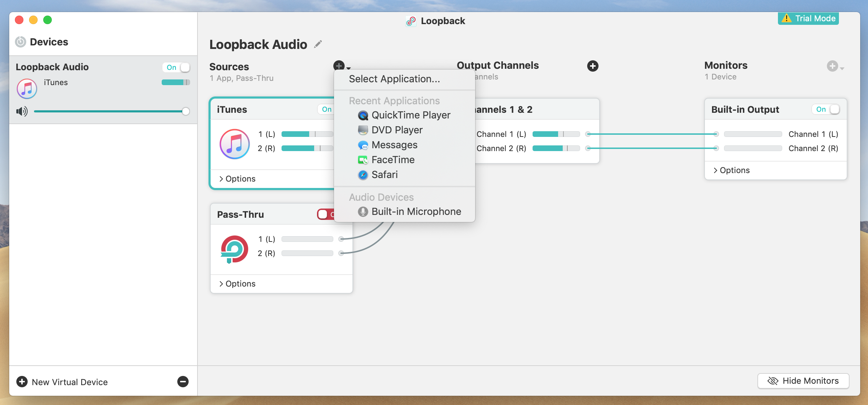
Task: Click the Built-in Microphone icon in menu
Action: click(x=363, y=212)
